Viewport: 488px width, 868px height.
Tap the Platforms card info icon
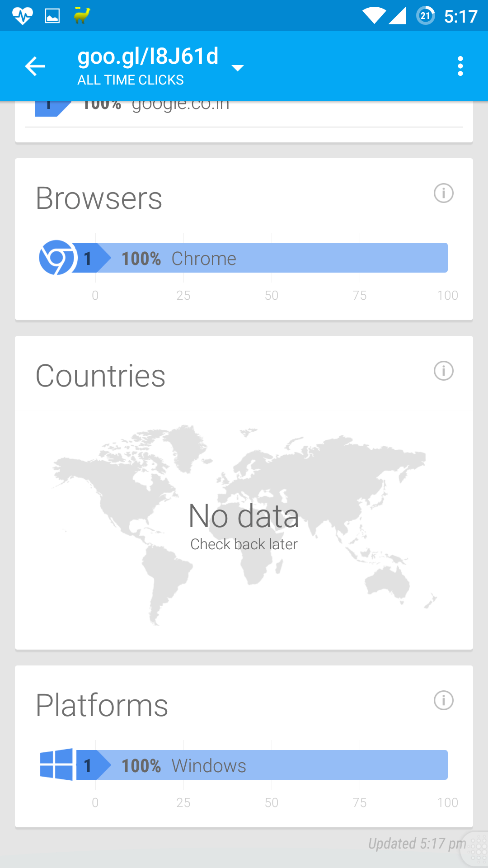(x=443, y=701)
